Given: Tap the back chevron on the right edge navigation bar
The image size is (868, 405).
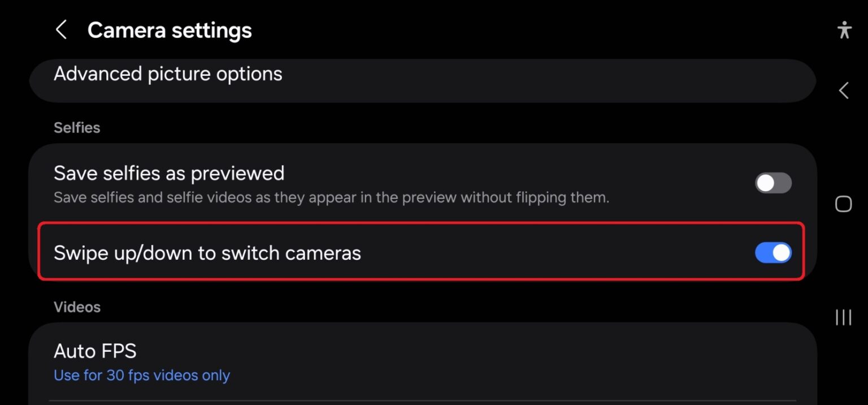Looking at the screenshot, I should (x=843, y=90).
